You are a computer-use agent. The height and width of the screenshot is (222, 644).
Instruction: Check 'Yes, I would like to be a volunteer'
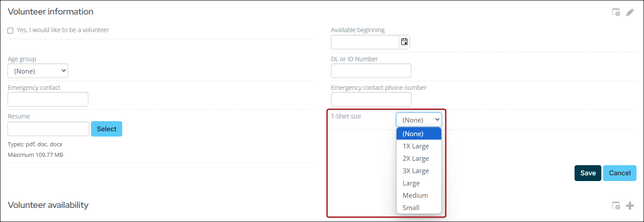click(11, 30)
